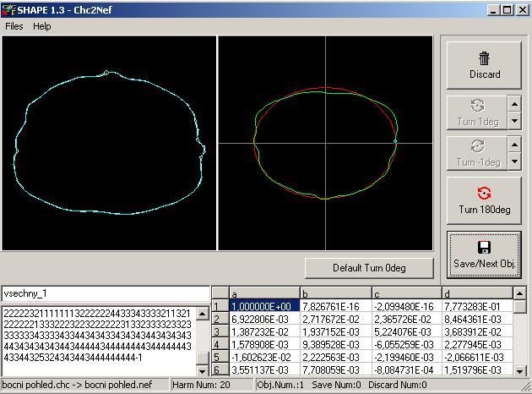Select cell 7,773283E-01 in column d

click(477, 306)
